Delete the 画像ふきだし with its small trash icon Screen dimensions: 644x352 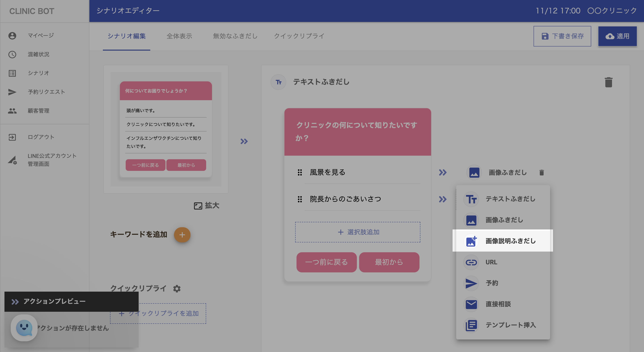(542, 172)
